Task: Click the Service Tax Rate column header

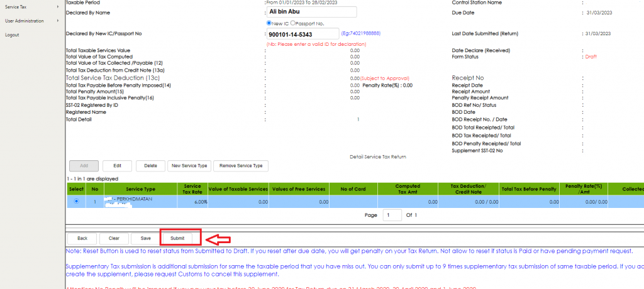Action: pos(192,187)
